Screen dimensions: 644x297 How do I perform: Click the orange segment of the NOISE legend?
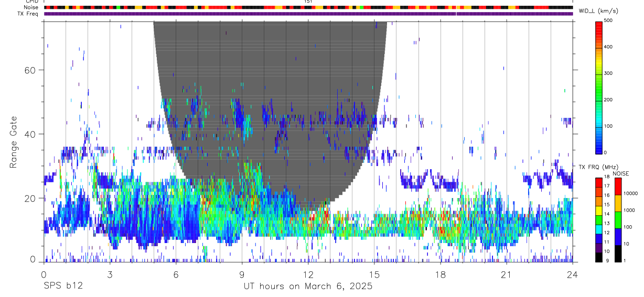pos(618,203)
